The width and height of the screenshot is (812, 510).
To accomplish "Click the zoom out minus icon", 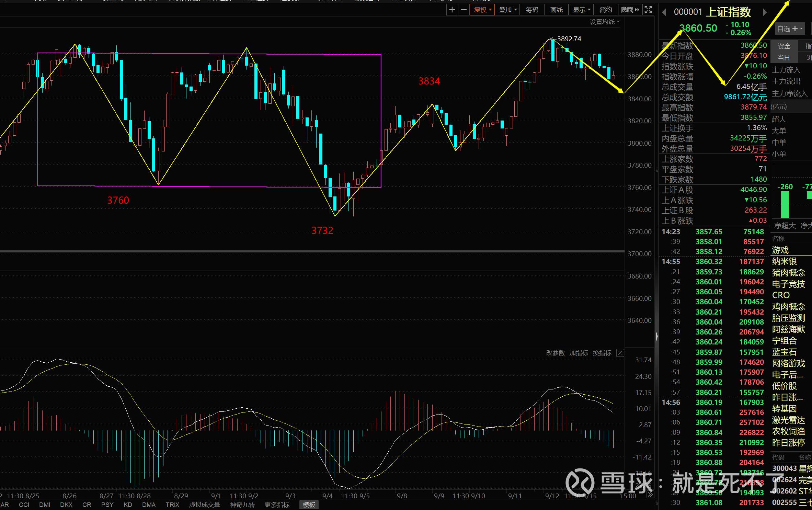I will pyautogui.click(x=464, y=10).
